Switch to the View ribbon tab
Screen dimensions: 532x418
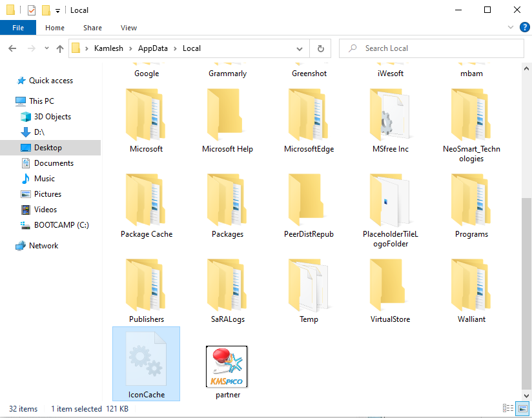point(128,28)
